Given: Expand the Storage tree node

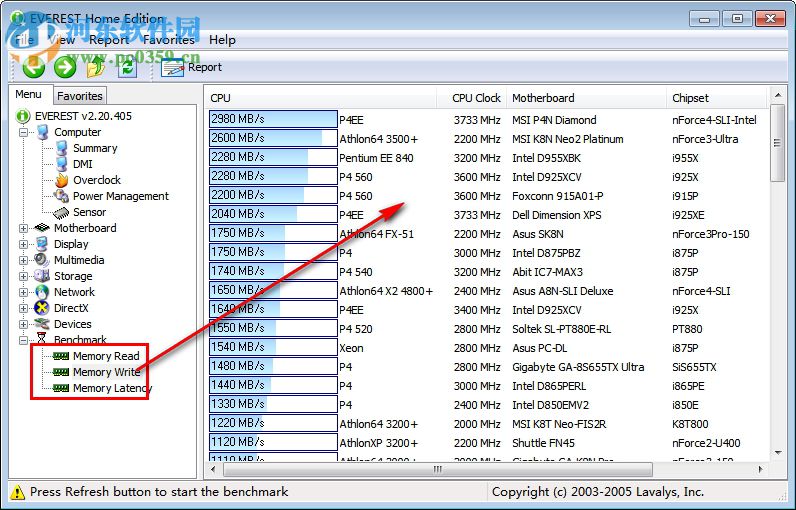Looking at the screenshot, I should click(24, 276).
